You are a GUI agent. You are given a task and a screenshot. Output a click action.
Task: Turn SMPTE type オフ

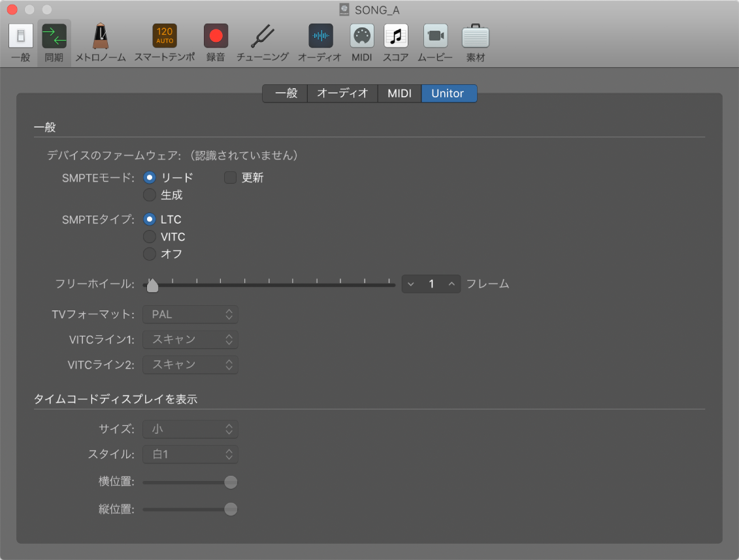click(x=150, y=254)
